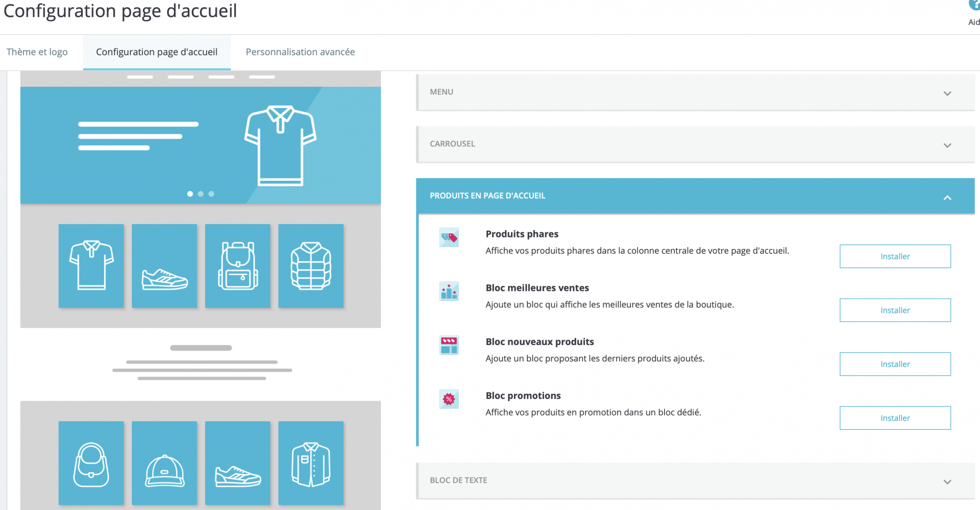Click the Bloc meilleures ventes module icon

pos(449,292)
